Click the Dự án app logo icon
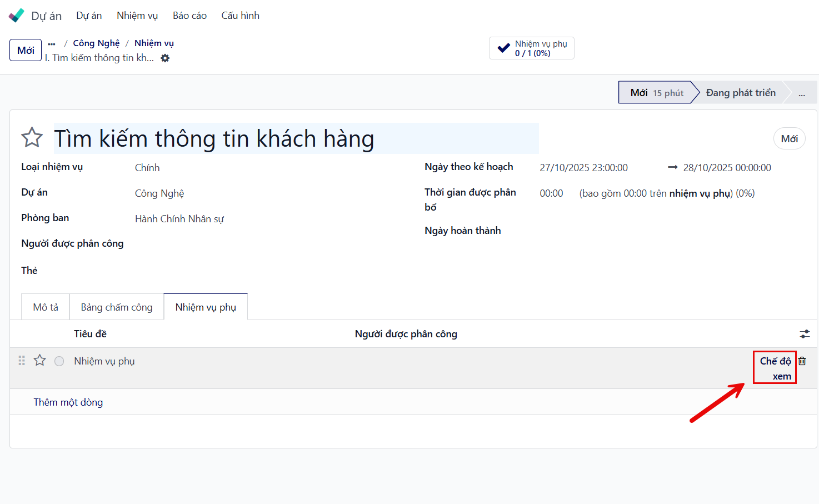Viewport: 819px width, 504px height. click(x=17, y=16)
